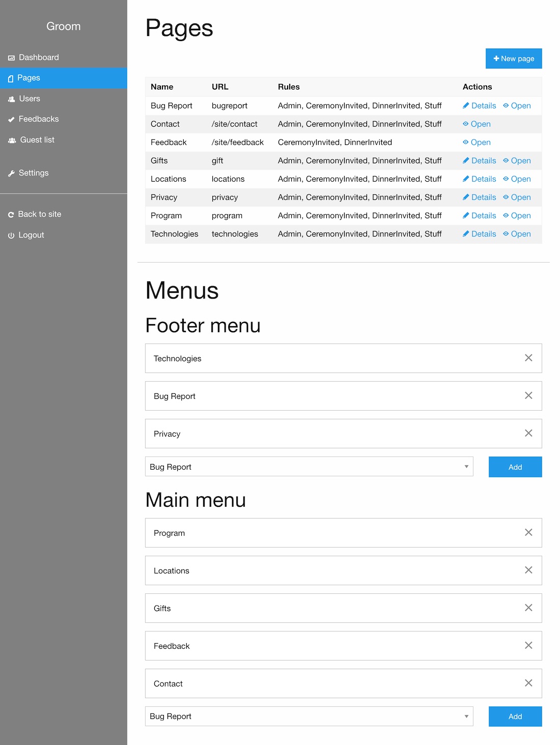Remove Technologies from Footer menu
Viewport: 560px width, 745px height.
click(528, 358)
